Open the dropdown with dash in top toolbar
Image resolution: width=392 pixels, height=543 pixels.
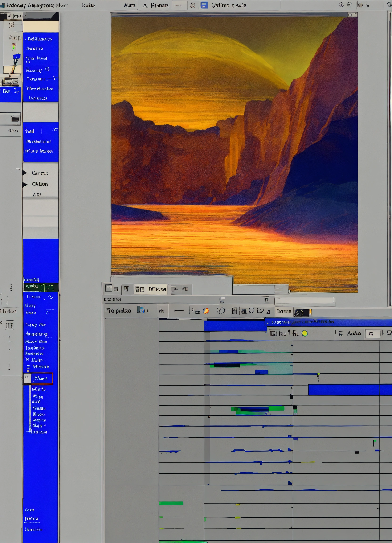tap(179, 5)
